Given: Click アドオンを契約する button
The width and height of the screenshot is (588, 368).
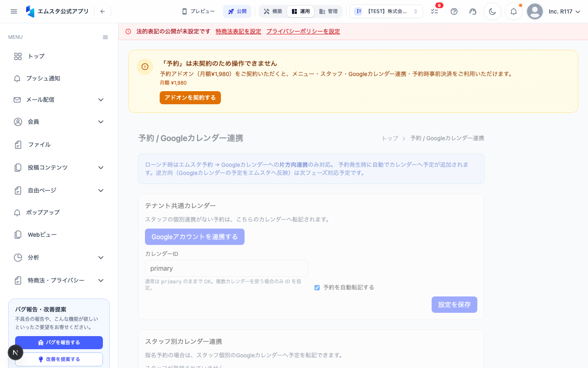Looking at the screenshot, I should click(190, 98).
